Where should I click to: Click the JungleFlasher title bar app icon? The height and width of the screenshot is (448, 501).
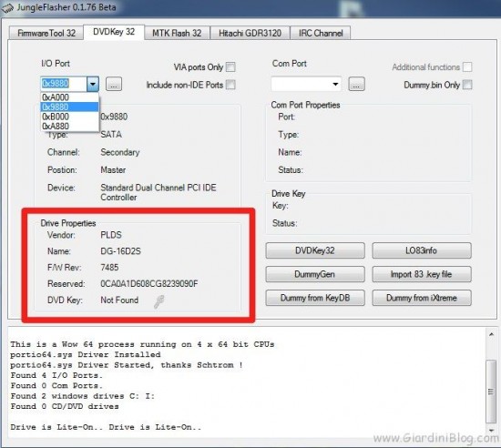click(7, 8)
